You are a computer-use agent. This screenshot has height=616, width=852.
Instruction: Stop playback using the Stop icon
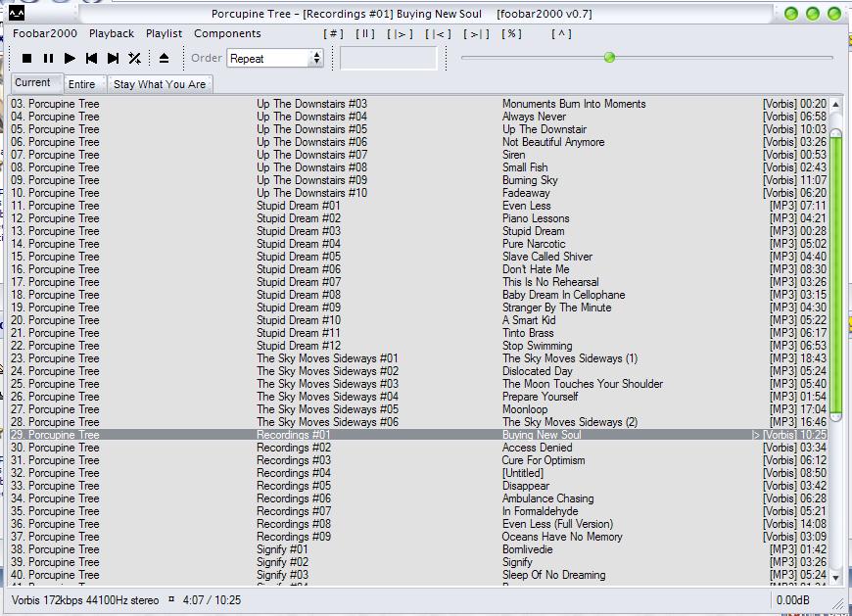pyautogui.click(x=29, y=58)
